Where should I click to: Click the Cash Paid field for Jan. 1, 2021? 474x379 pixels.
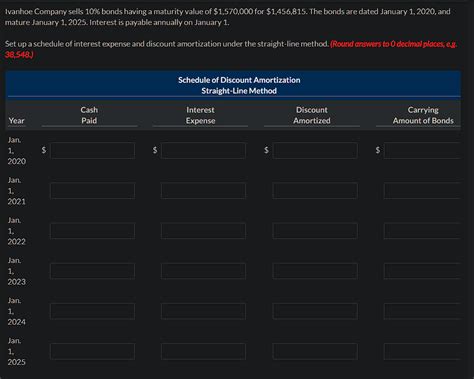click(93, 191)
